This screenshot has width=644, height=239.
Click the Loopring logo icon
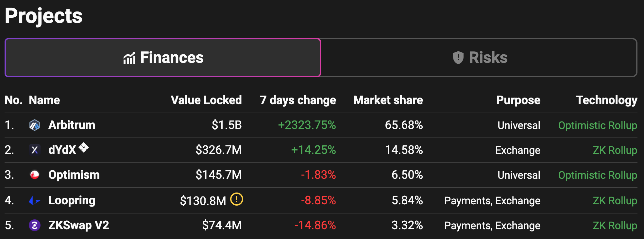point(35,200)
